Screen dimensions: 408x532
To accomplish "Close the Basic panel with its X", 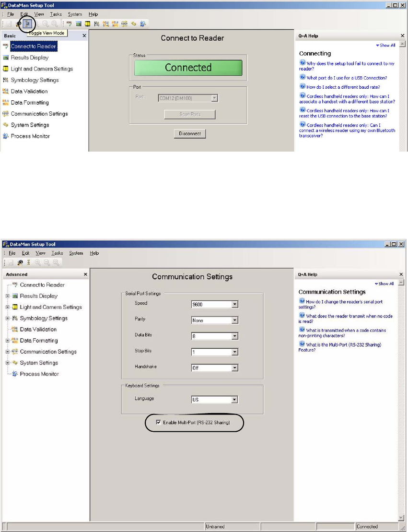I will coord(84,35).
